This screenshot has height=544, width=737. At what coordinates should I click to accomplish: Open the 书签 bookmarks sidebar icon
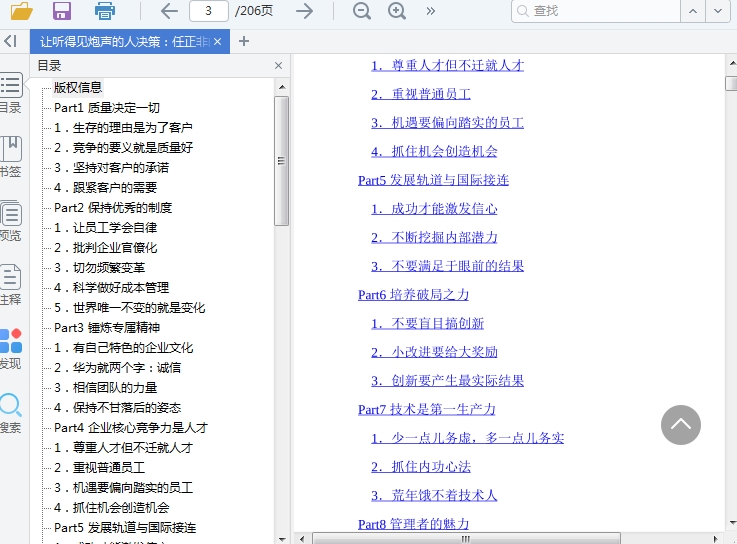[10, 157]
